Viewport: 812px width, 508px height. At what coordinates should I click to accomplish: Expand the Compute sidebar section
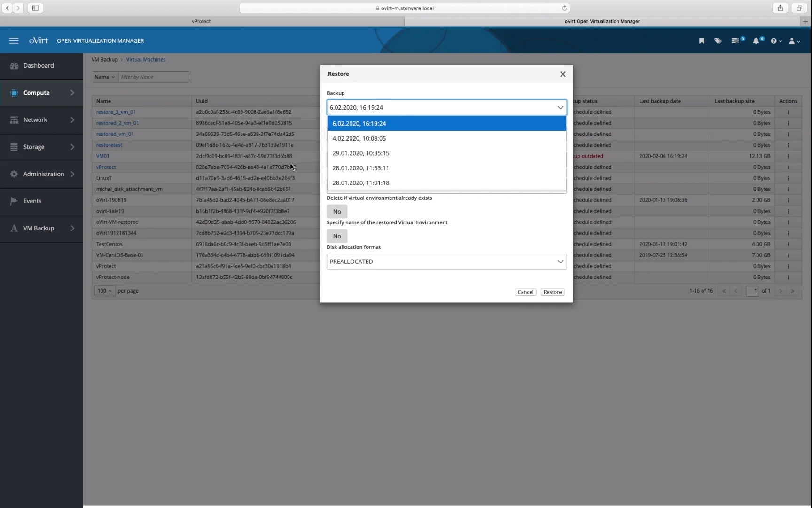[41, 93]
